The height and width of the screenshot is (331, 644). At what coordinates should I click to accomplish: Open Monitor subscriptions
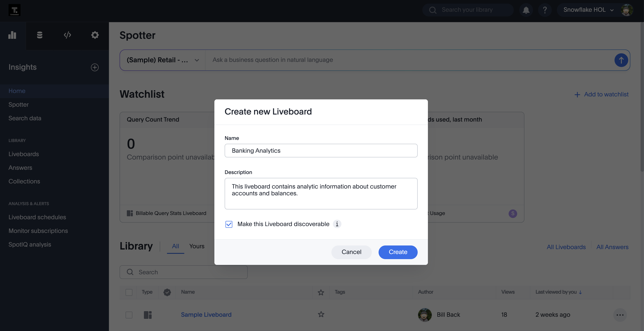(x=38, y=231)
